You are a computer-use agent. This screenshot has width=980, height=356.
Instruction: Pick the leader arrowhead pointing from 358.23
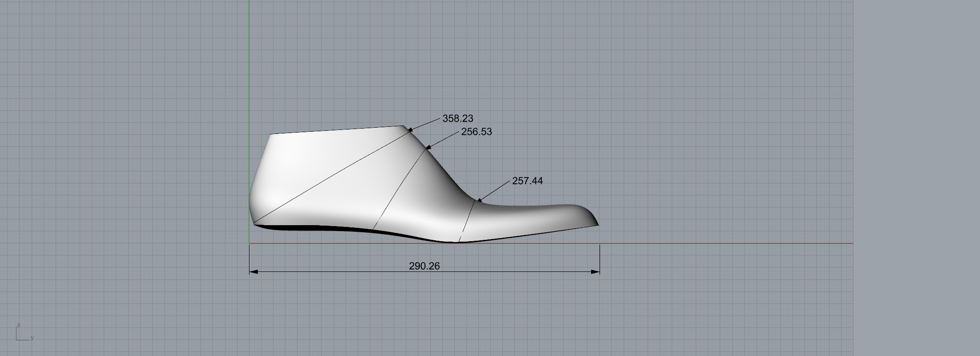[x=410, y=130]
